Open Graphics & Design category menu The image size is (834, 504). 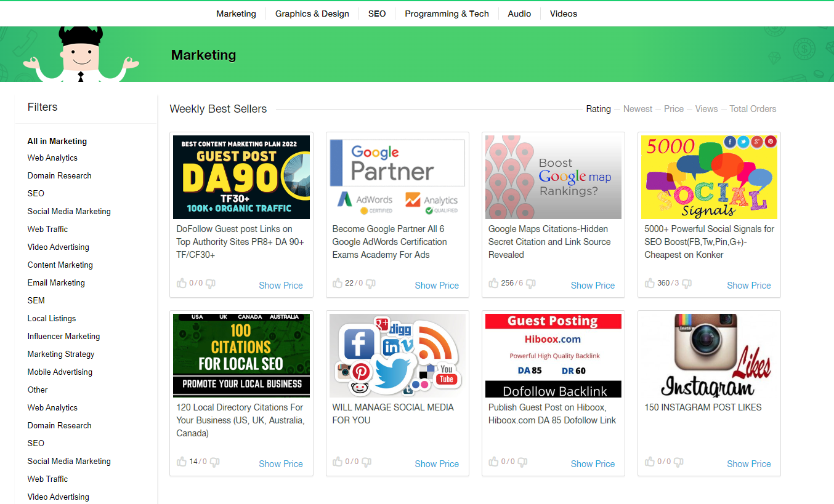pyautogui.click(x=312, y=14)
